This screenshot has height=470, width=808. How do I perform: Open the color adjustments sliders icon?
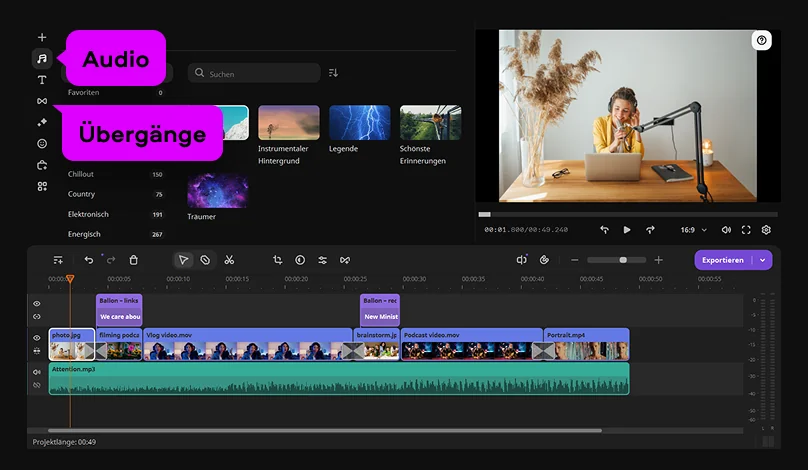click(x=322, y=260)
